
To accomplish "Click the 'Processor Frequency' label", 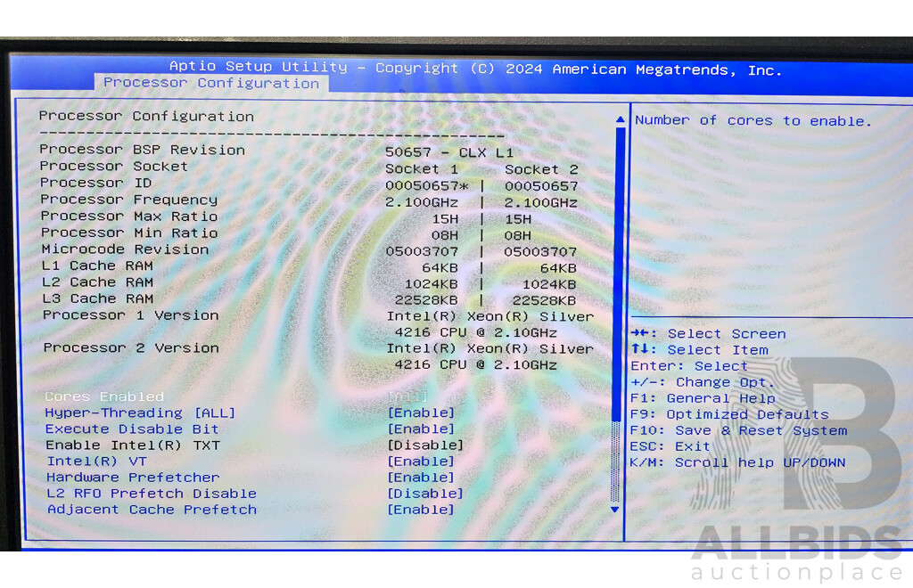I will click(128, 200).
